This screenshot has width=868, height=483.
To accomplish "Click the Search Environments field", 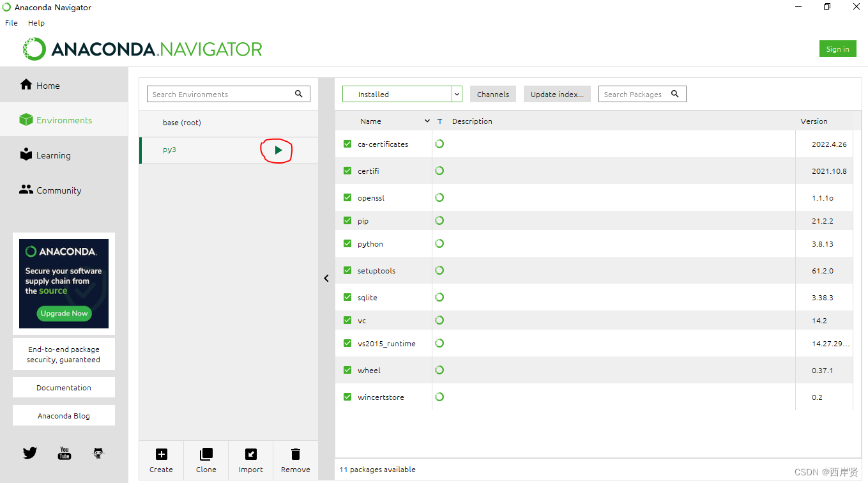I will coord(229,94).
